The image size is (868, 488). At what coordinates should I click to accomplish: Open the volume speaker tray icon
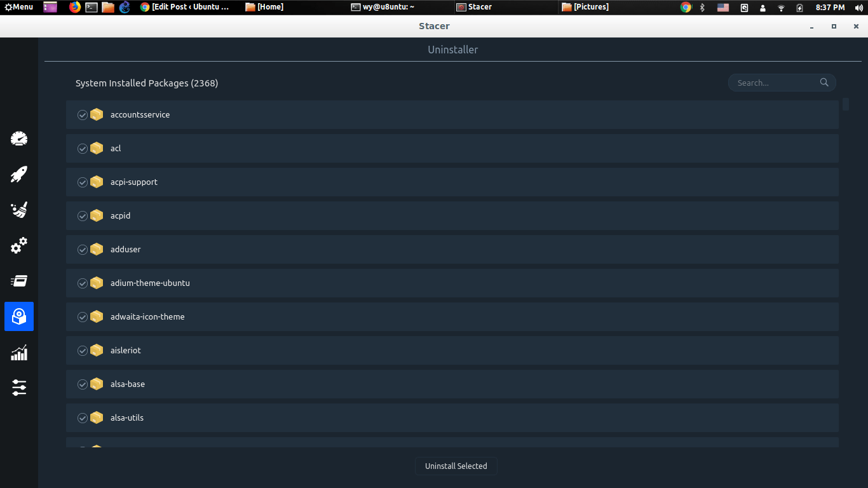859,7
